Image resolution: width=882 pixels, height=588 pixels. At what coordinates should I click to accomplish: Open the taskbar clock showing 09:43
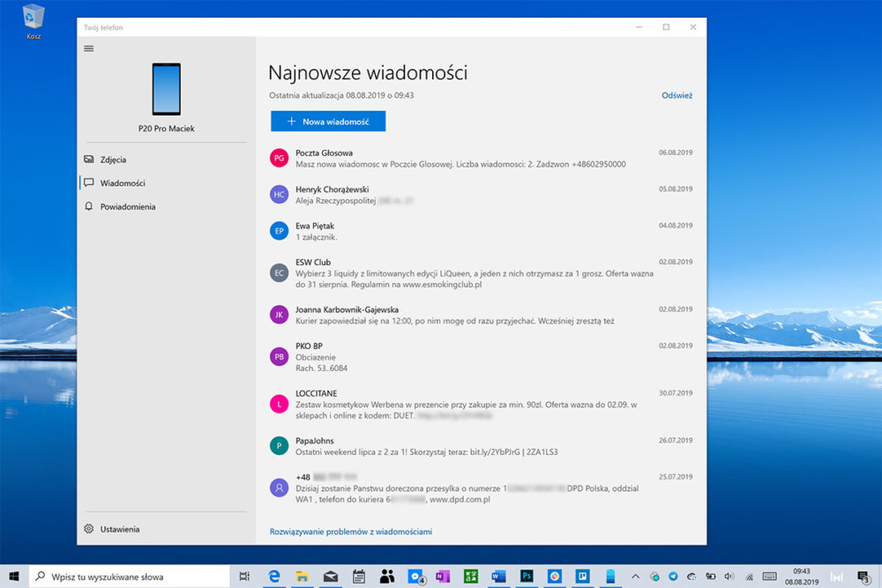pos(802,577)
